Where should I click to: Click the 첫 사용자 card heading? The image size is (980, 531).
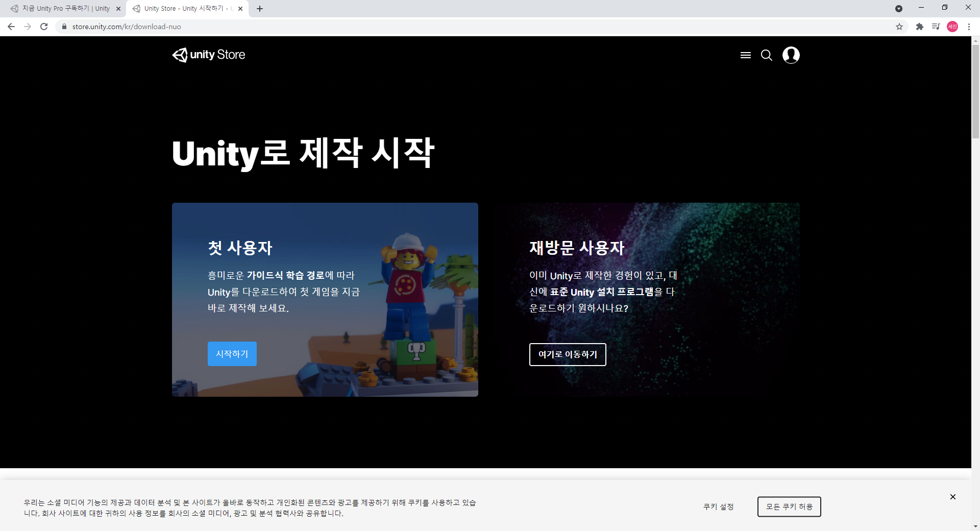[240, 248]
